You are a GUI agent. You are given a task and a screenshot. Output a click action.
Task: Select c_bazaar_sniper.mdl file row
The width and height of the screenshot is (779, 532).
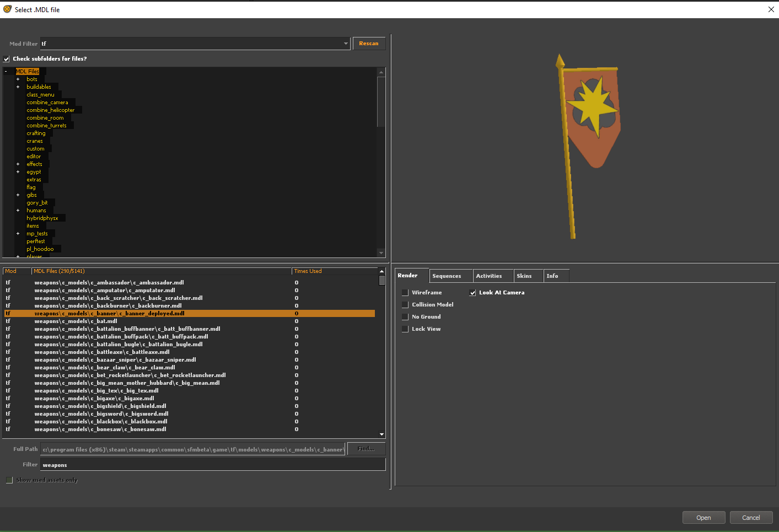(190, 360)
